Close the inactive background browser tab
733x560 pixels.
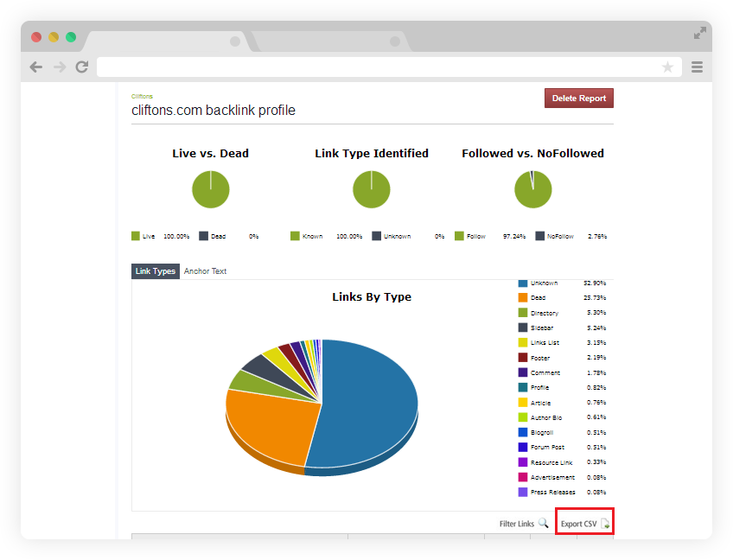(395, 41)
